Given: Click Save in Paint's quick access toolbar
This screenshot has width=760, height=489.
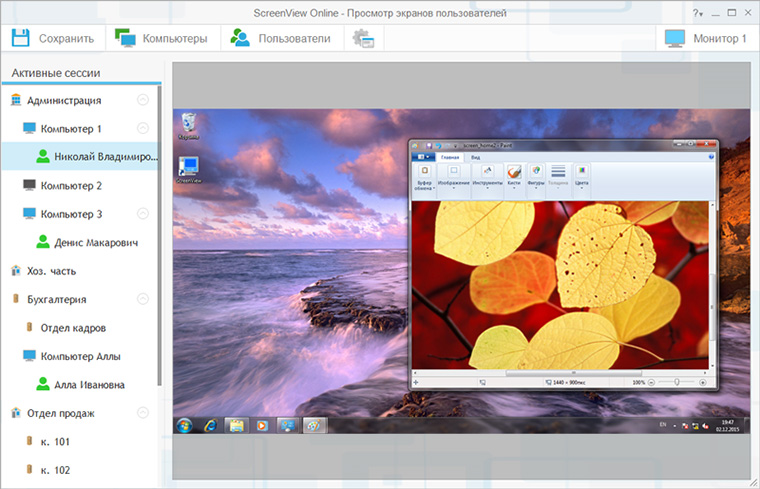Looking at the screenshot, I should tap(429, 145).
